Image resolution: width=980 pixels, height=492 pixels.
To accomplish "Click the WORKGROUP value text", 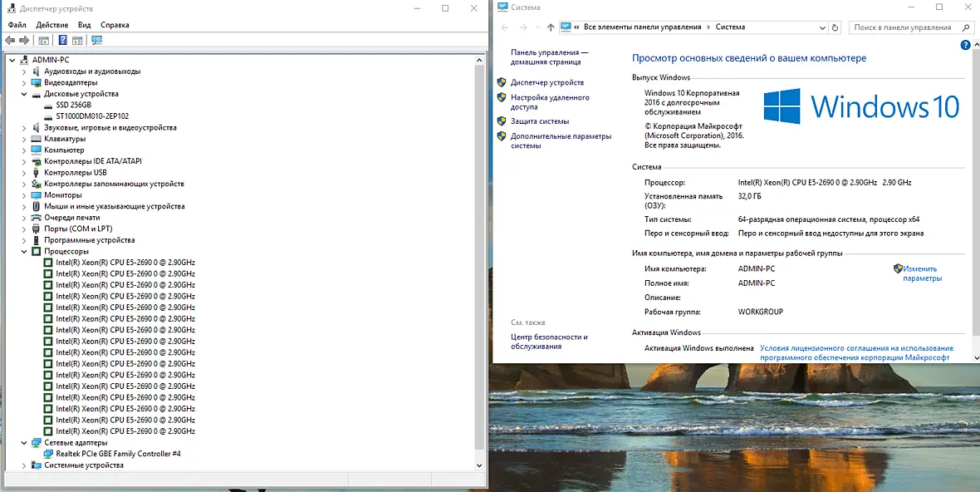I will point(761,312).
